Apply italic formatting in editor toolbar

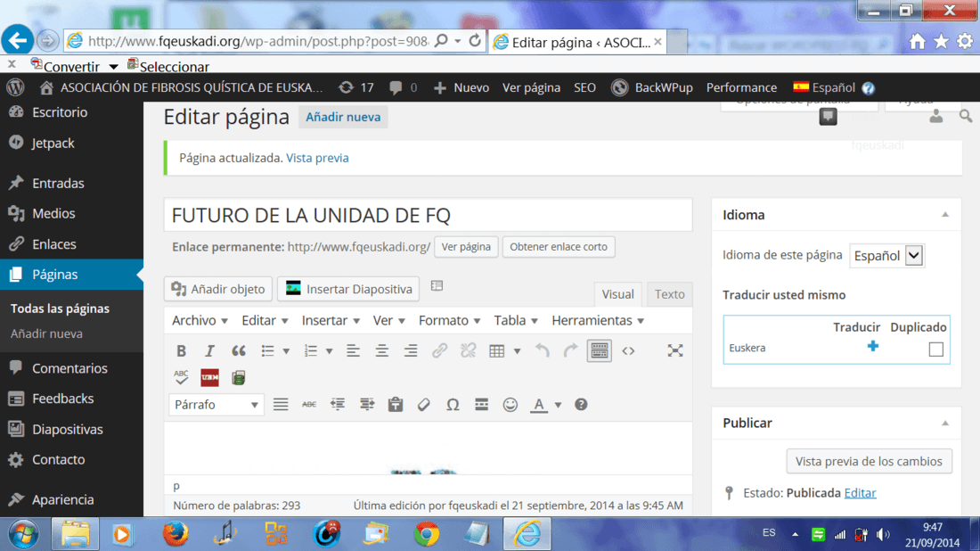pos(209,351)
